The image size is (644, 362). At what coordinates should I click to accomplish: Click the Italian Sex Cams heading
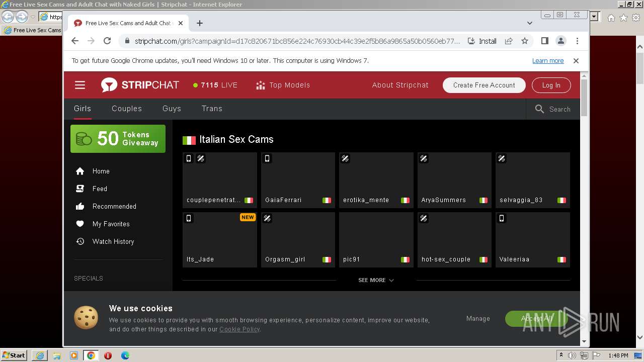coord(236,139)
